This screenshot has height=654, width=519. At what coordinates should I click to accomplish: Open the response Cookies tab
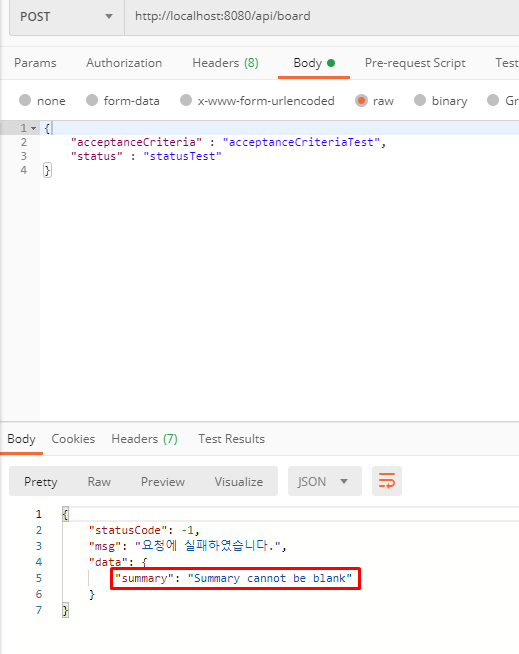click(x=73, y=439)
